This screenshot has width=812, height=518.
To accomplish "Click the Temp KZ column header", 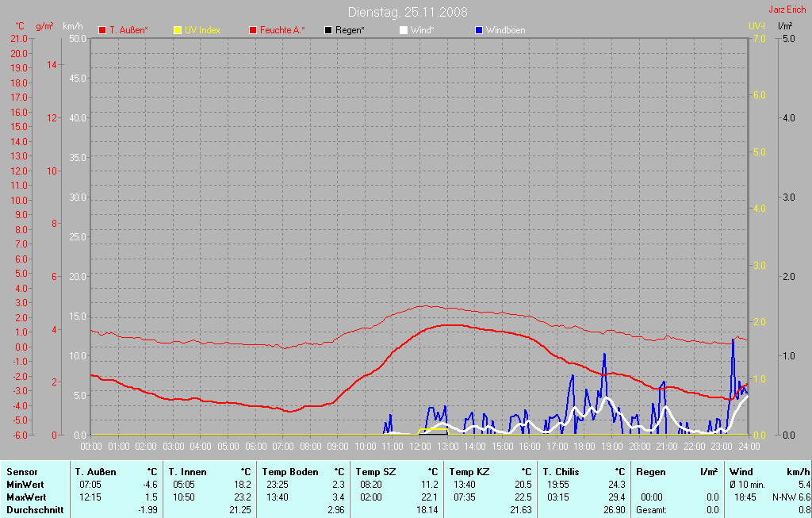I will 469,472.
